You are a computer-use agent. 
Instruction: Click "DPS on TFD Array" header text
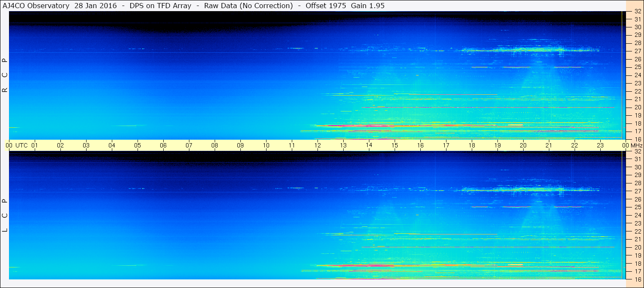[160, 6]
